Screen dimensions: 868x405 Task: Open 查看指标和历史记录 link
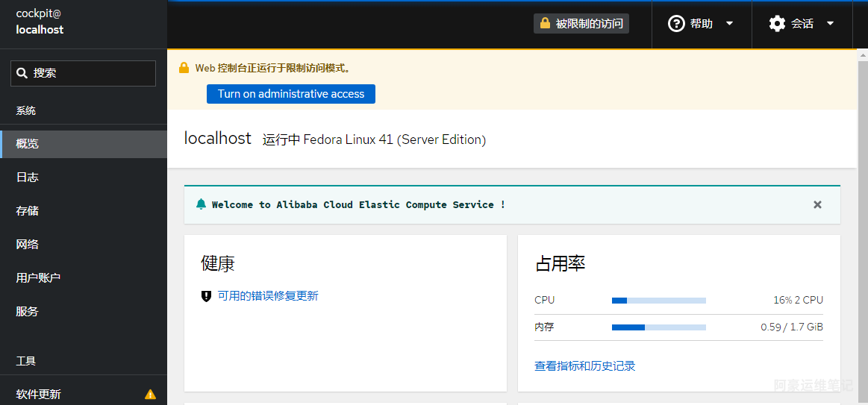point(584,366)
